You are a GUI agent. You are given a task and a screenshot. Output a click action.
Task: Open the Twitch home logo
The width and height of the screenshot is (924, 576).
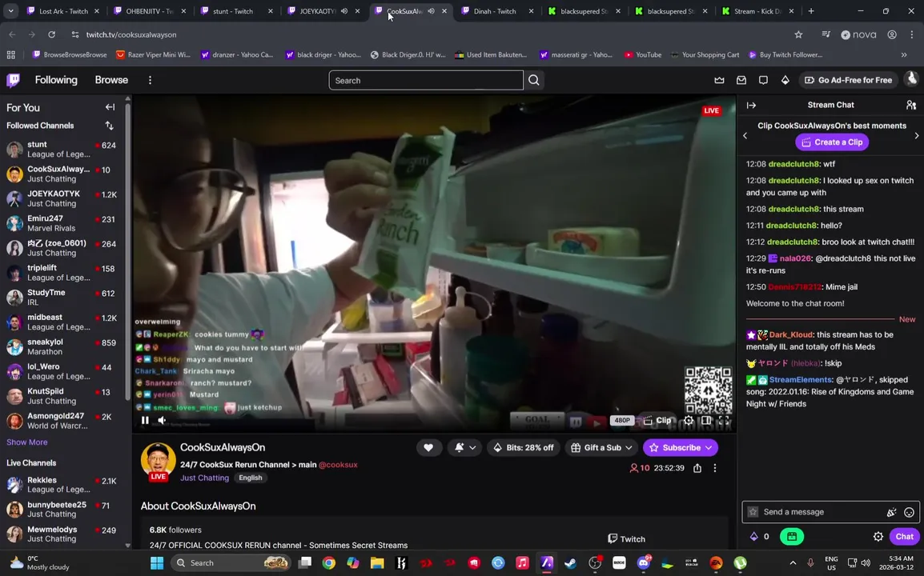tap(13, 80)
